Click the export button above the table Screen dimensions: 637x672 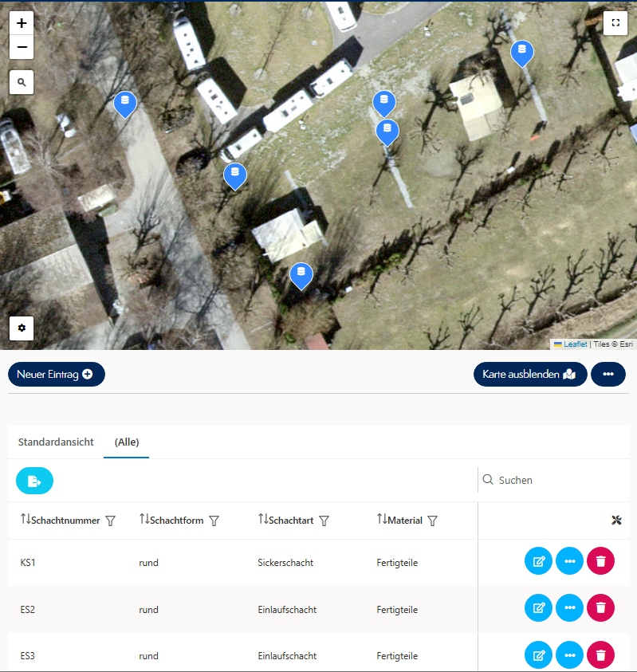tap(34, 481)
